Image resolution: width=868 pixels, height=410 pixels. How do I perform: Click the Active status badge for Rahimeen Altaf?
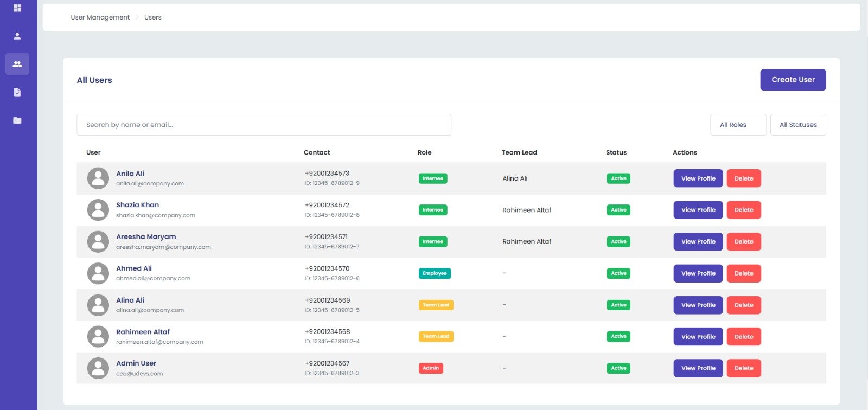tap(618, 336)
